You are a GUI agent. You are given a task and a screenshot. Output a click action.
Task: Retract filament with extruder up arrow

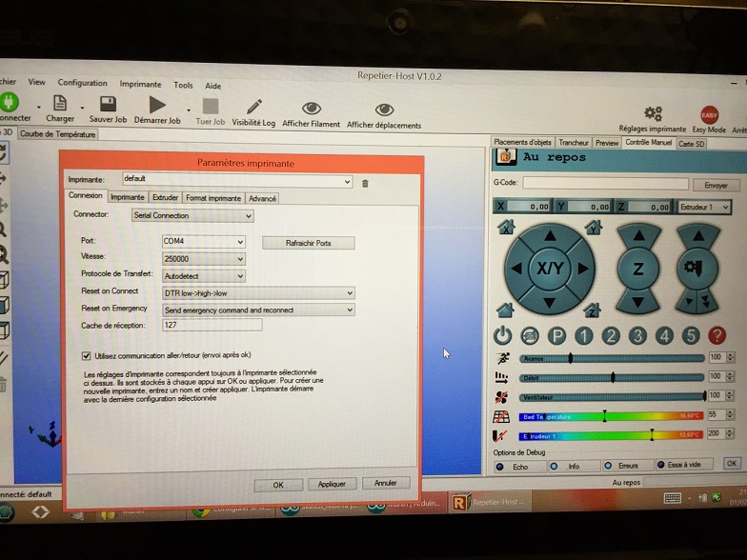click(x=697, y=235)
